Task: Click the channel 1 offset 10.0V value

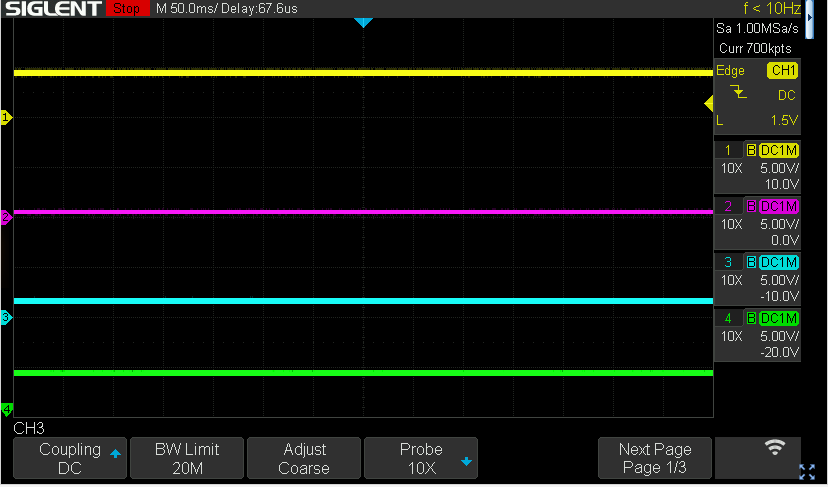Action: click(782, 184)
